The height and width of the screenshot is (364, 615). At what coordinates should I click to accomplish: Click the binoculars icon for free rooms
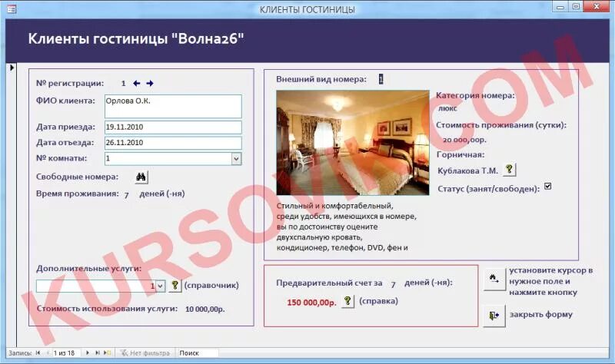(x=141, y=177)
